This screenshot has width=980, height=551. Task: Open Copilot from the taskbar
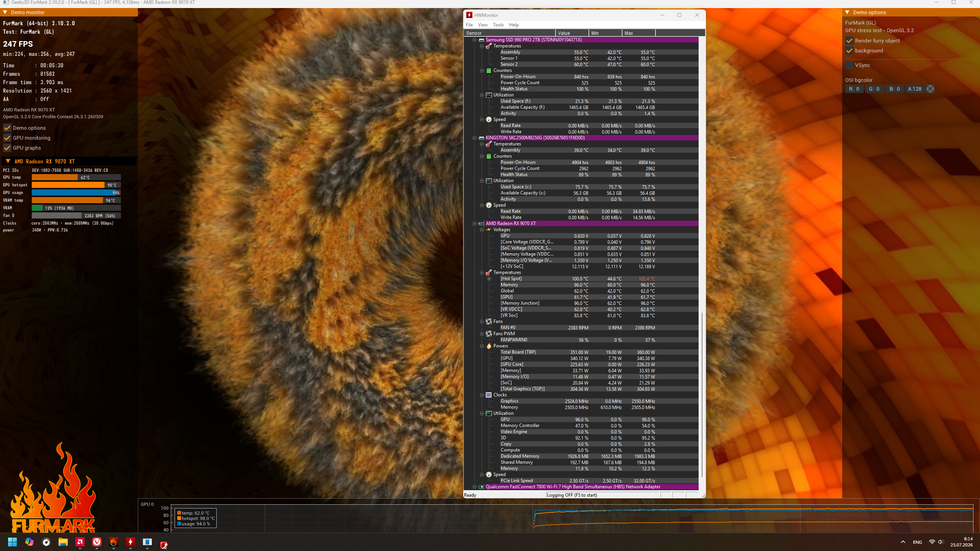[x=29, y=542]
